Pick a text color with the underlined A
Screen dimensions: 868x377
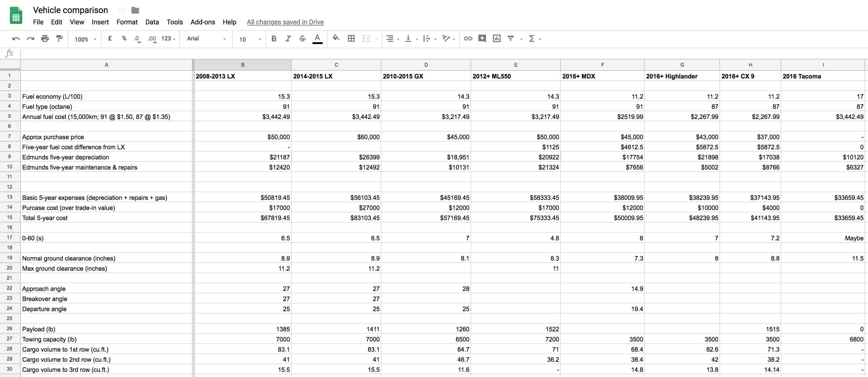317,39
